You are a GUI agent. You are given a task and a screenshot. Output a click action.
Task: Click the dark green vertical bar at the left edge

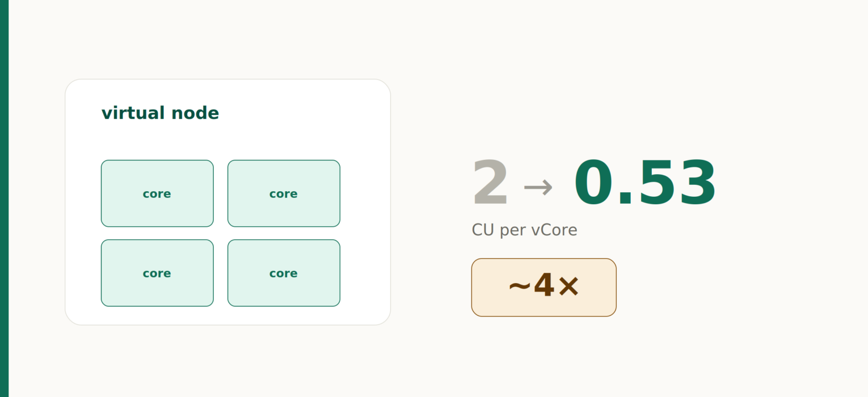coord(4,198)
